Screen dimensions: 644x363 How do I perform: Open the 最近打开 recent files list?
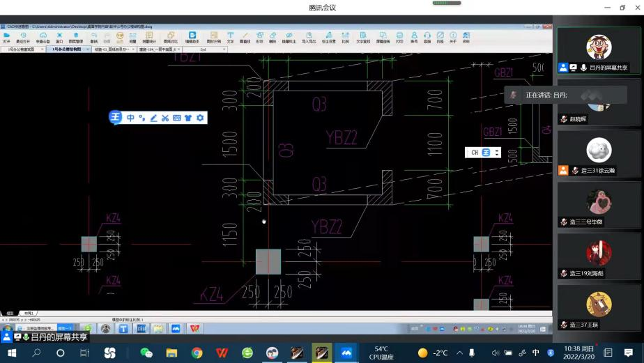point(23,38)
